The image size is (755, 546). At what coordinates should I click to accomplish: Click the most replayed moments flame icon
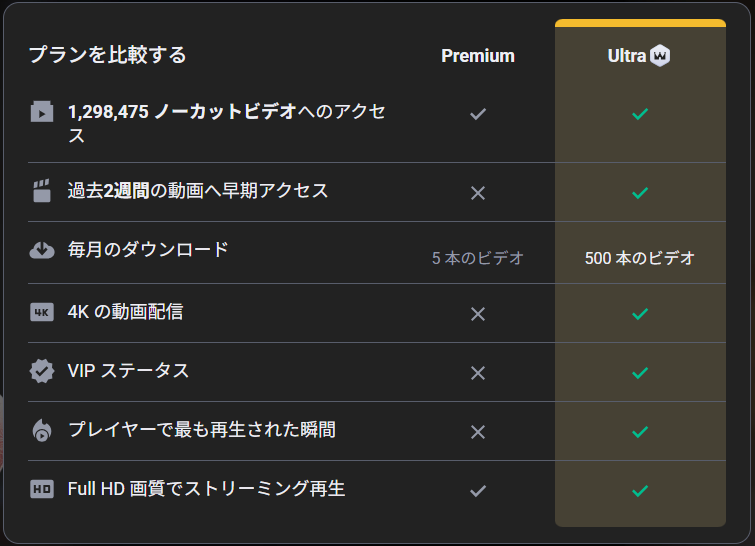(41, 431)
